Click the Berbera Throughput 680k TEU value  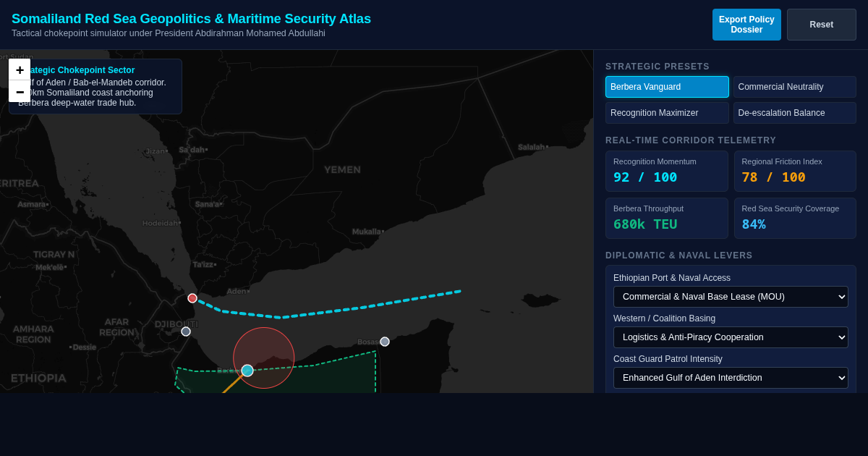coord(645,224)
